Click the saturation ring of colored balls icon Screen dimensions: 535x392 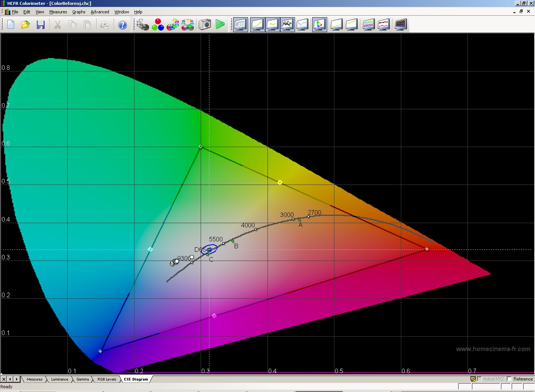pos(188,25)
